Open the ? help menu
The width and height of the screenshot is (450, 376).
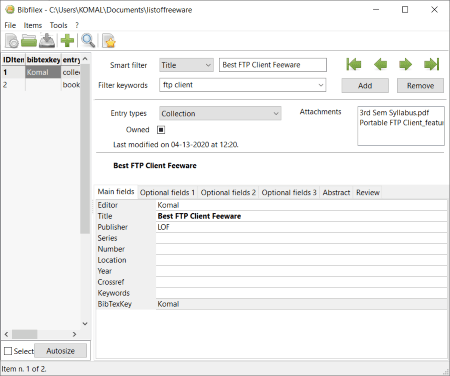click(x=77, y=25)
